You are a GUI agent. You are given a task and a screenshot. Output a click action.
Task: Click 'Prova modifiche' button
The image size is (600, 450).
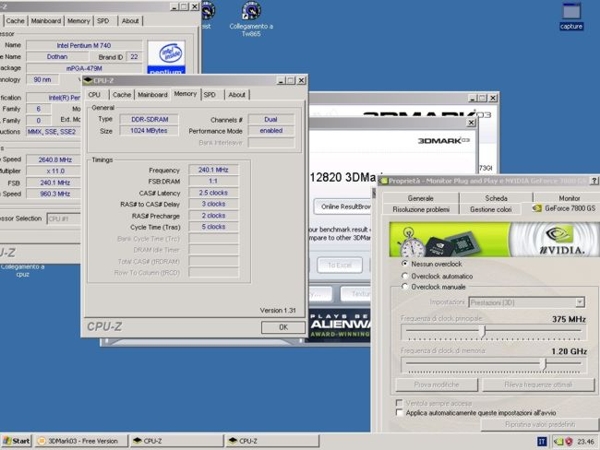tap(437, 385)
